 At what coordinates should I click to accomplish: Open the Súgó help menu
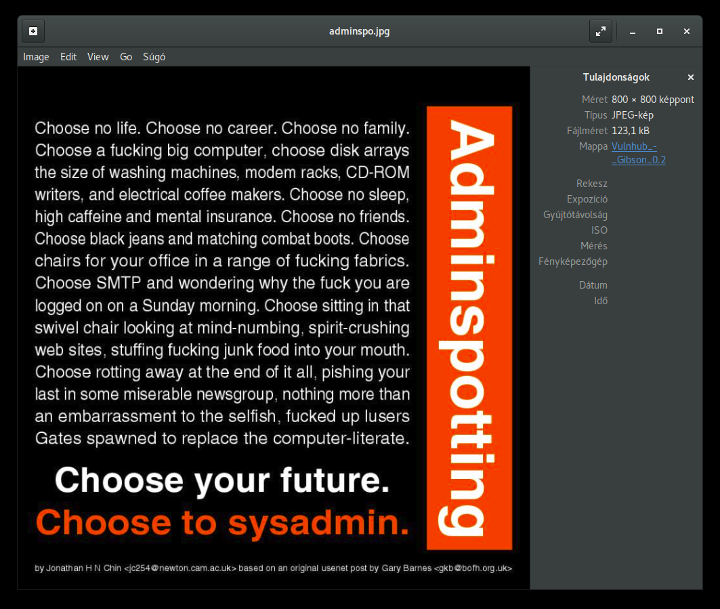154,57
